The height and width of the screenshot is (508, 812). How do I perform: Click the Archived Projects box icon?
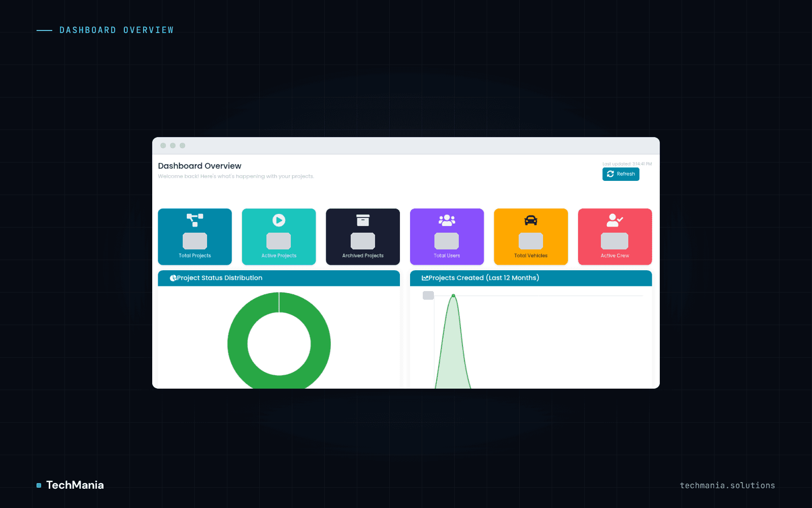click(363, 220)
